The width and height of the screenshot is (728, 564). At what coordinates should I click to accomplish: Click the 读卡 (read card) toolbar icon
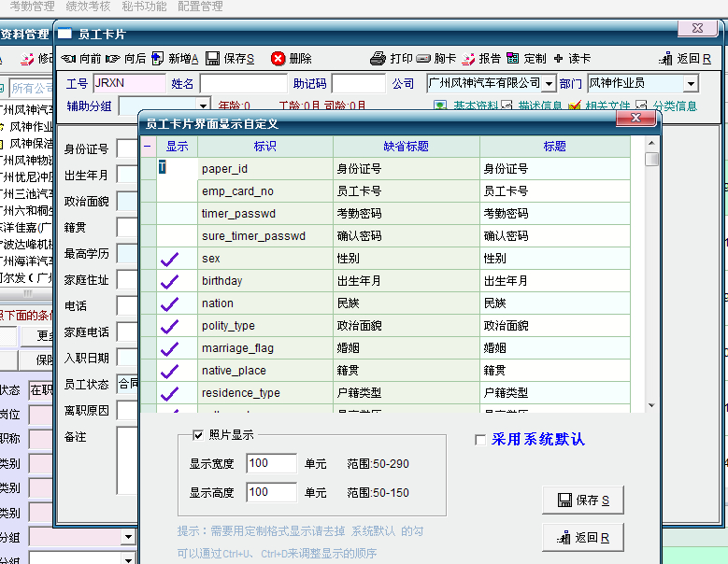(x=558, y=59)
